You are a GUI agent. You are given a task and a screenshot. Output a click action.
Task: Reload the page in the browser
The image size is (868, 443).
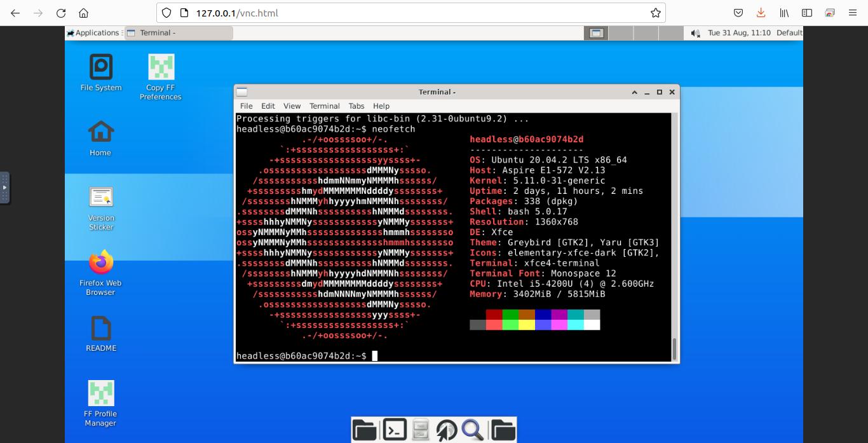click(61, 13)
